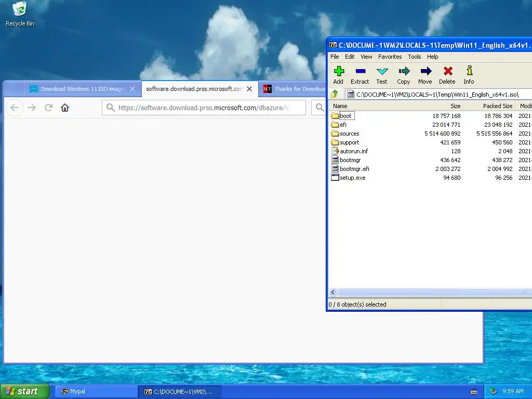This screenshot has height=399, width=532.
Task: Open the View menu in 7-Zip
Action: (x=366, y=57)
